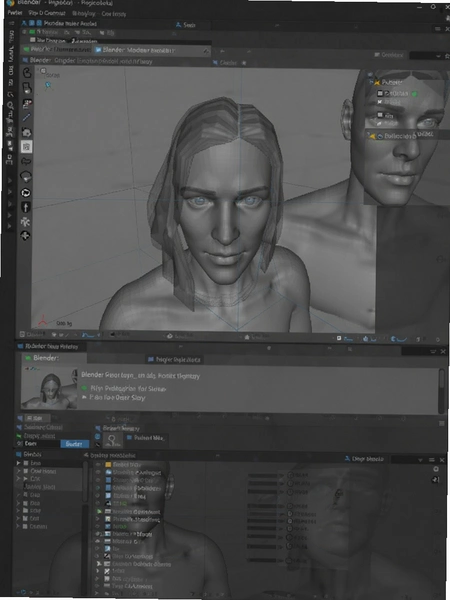This screenshot has height=600, width=450.
Task: Toggle the eye icon at top of overlay outliner
Action: click(x=370, y=75)
